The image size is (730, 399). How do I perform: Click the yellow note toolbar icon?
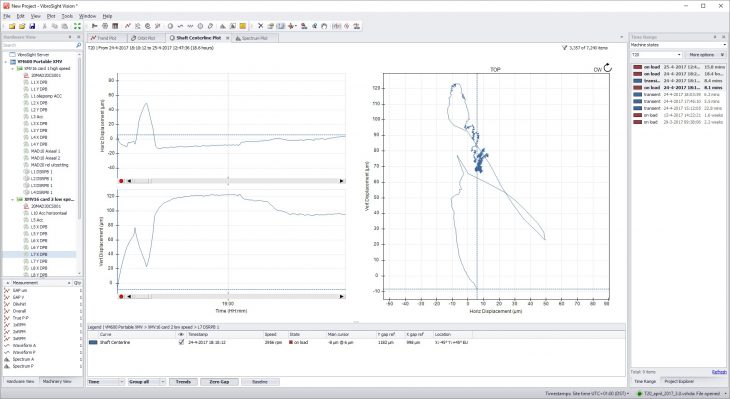click(243, 26)
